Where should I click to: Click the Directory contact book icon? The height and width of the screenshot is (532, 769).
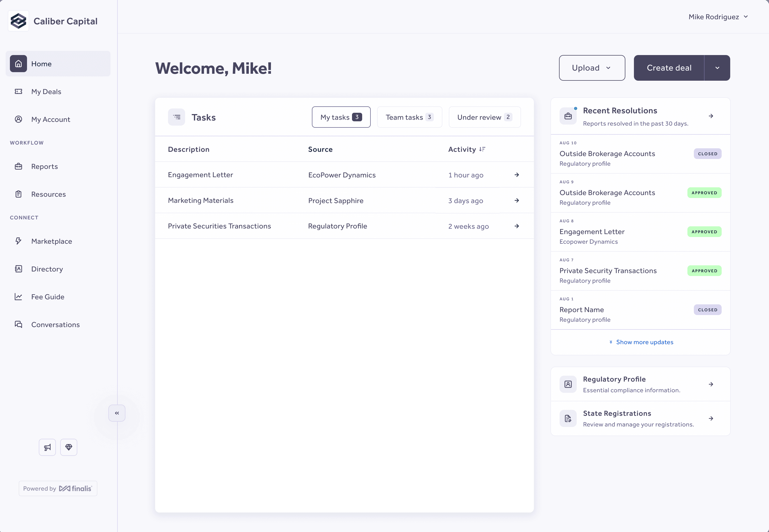[x=18, y=269]
